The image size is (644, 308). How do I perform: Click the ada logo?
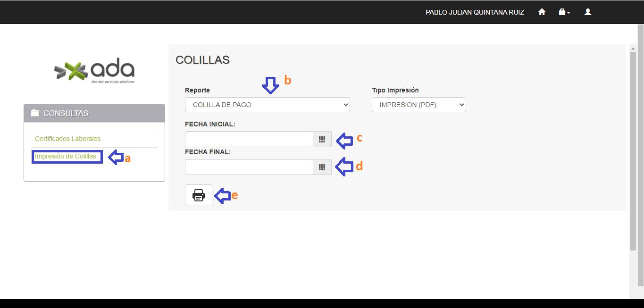(94, 72)
